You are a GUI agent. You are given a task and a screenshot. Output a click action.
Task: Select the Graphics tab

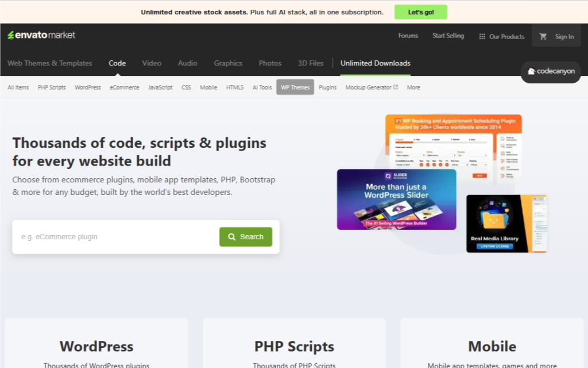228,63
